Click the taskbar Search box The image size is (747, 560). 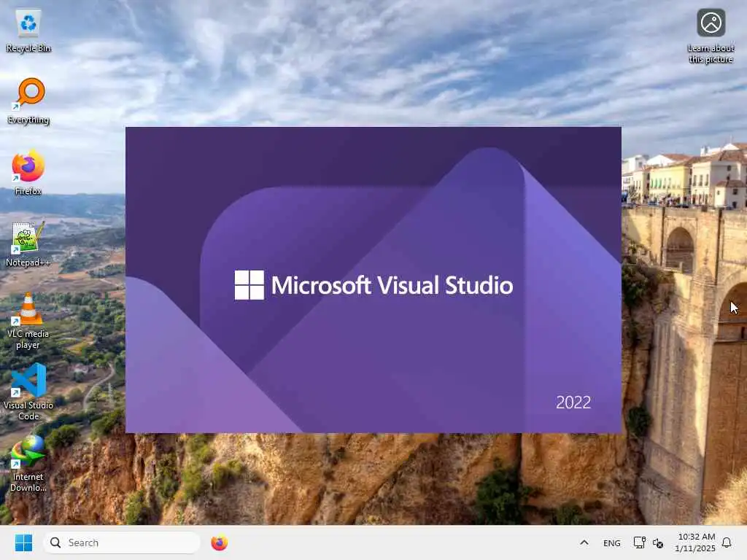coord(122,542)
